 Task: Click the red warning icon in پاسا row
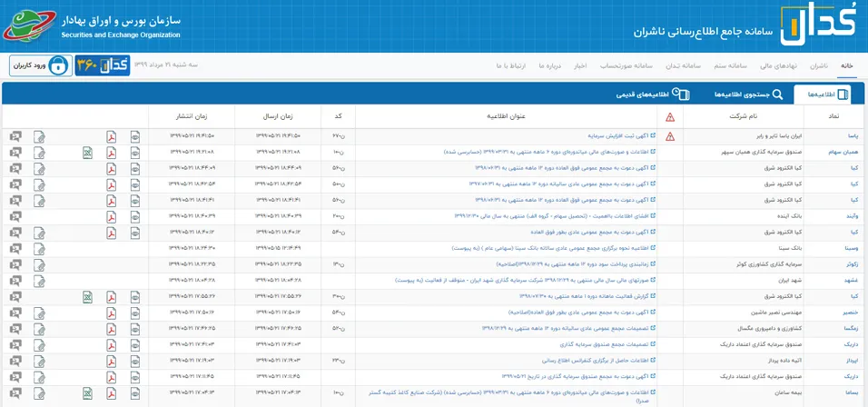pyautogui.click(x=670, y=136)
